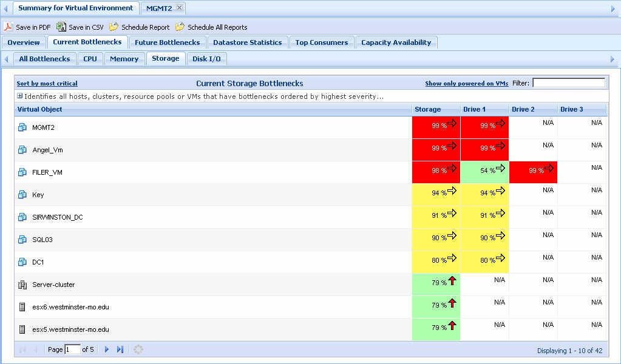The image size is (621, 364).
Task: Click the VM icon beside Angel_Vm
Action: [22, 150]
